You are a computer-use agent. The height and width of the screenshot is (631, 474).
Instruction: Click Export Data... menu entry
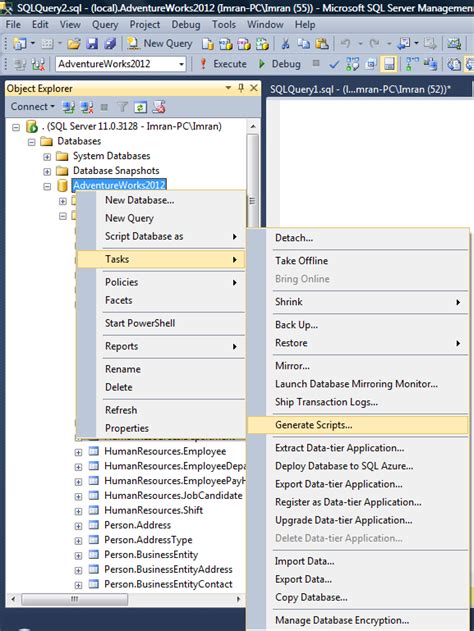(x=358, y=579)
